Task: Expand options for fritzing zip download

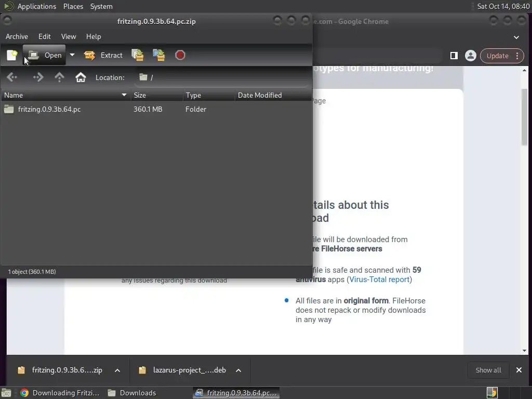Action: click(x=117, y=370)
